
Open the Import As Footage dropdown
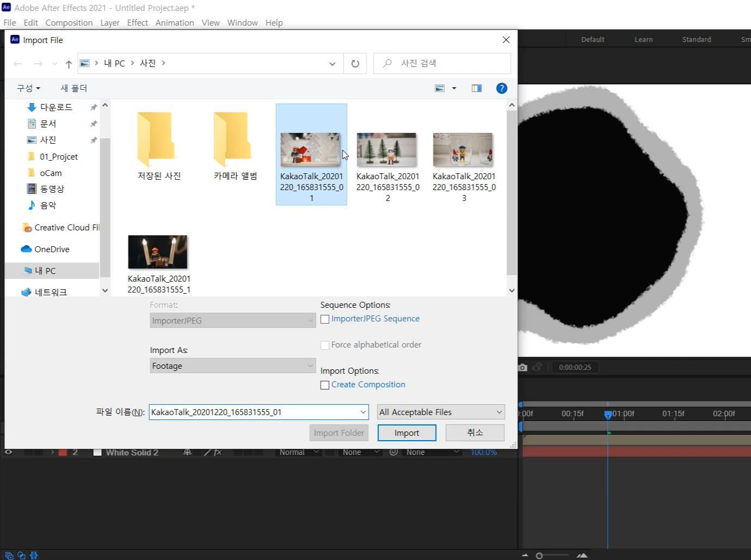tap(233, 366)
